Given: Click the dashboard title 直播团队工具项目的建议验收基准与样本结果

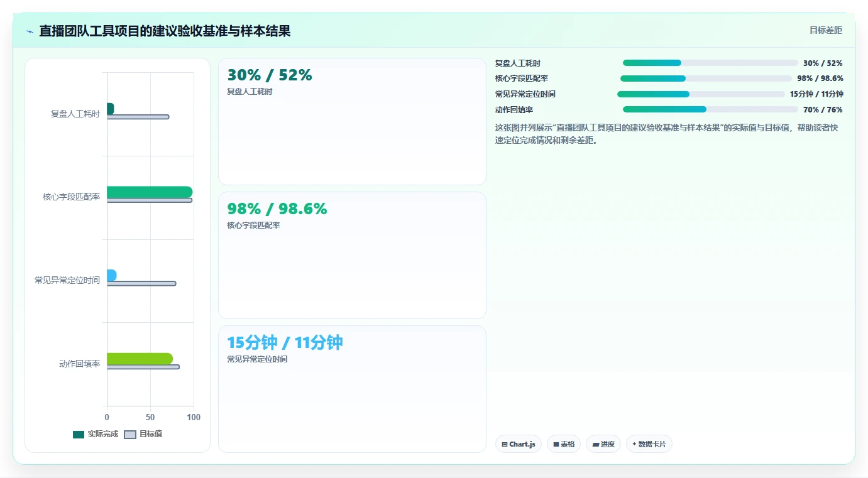Looking at the screenshot, I should coord(165,31).
